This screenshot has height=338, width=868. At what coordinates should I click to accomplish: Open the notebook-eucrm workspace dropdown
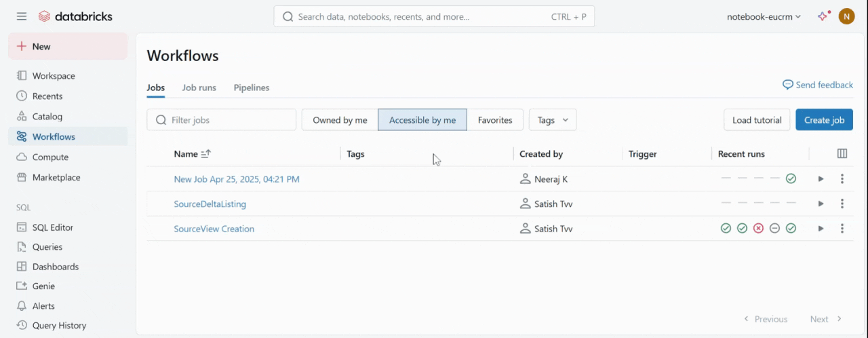(764, 16)
